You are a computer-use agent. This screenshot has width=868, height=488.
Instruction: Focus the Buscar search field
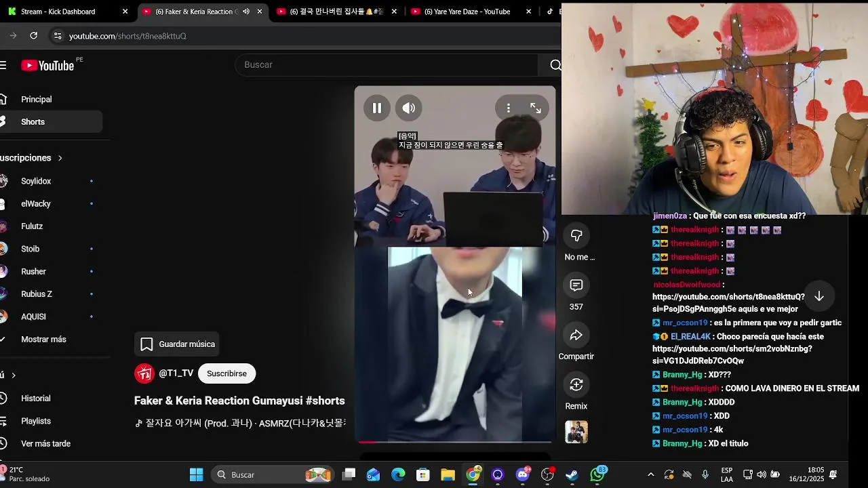(387, 64)
